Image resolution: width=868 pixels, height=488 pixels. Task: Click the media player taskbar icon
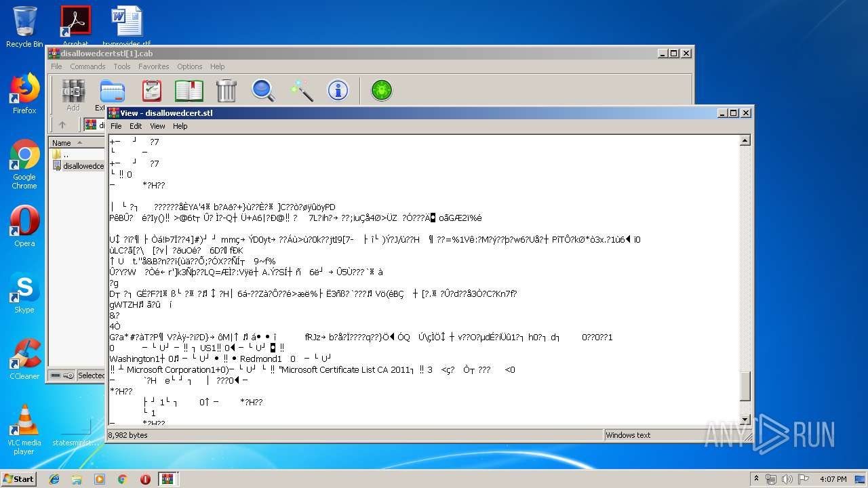click(100, 479)
